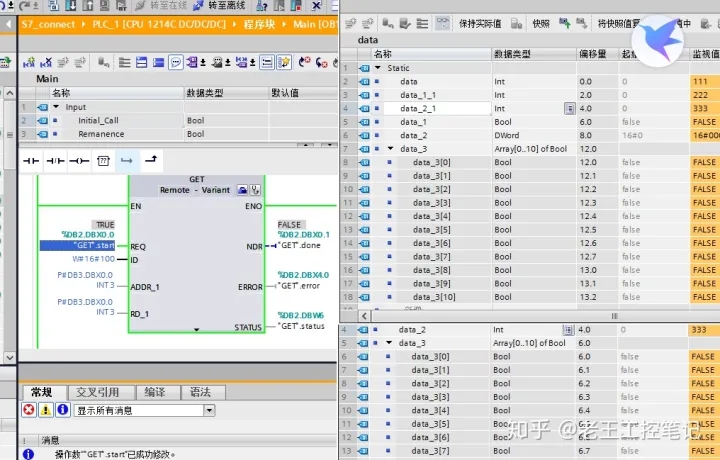720x460 pixels.
Task: Click the snapshot icon with green up arrow
Action: point(565,23)
